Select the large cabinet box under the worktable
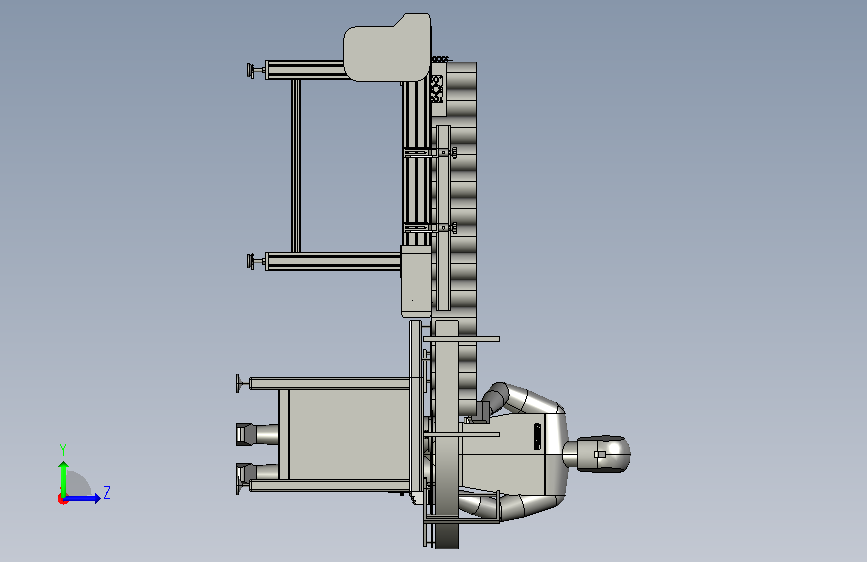Image resolution: width=867 pixels, height=562 pixels. [x=349, y=434]
